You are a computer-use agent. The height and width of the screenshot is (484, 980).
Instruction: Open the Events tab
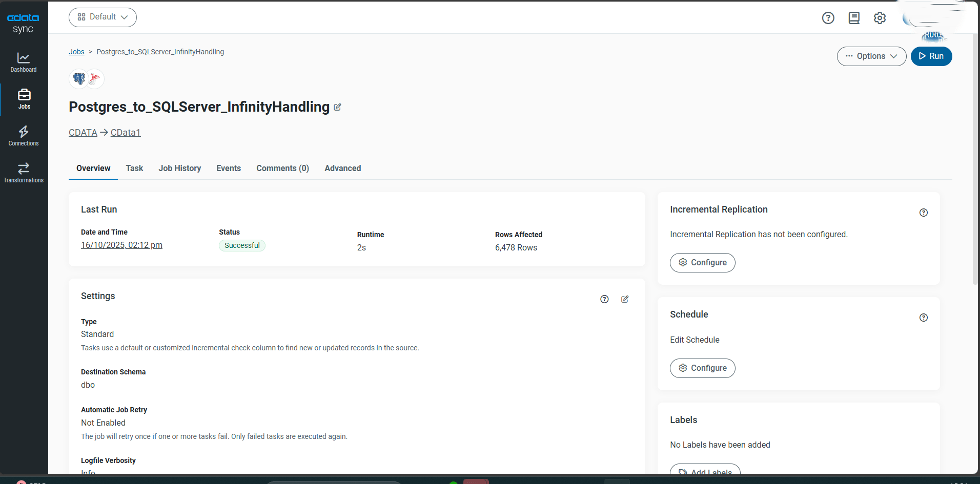pos(228,168)
